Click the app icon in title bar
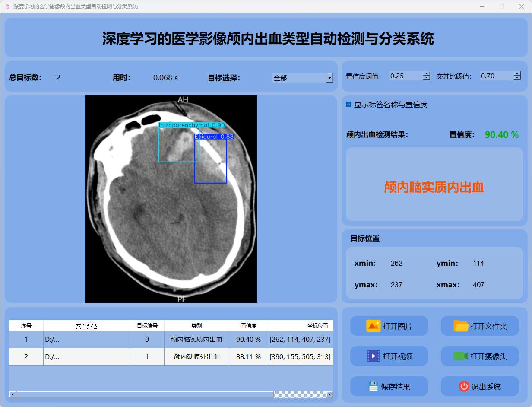The height and width of the screenshot is (407, 532). click(x=7, y=7)
